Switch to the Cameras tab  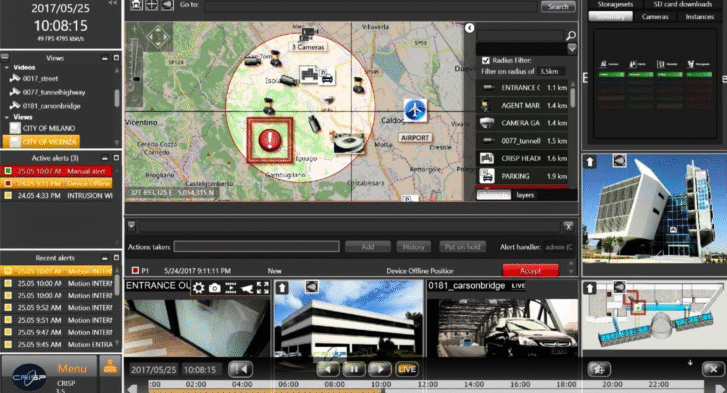point(655,17)
